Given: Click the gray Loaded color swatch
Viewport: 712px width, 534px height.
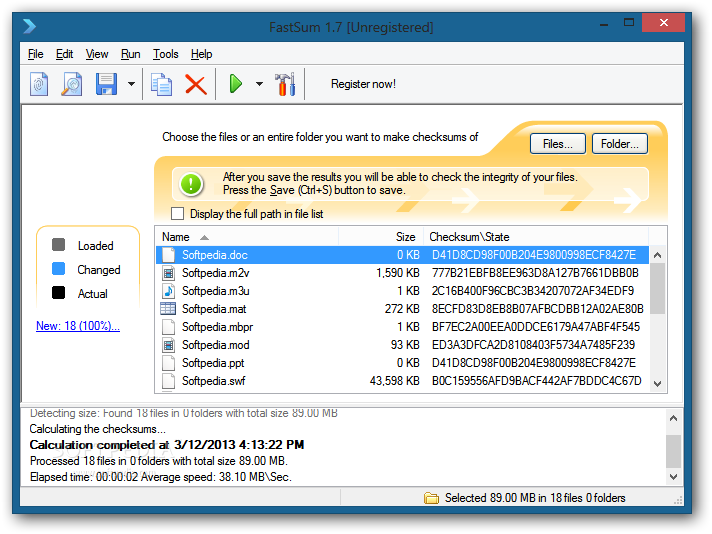Looking at the screenshot, I should (x=59, y=245).
